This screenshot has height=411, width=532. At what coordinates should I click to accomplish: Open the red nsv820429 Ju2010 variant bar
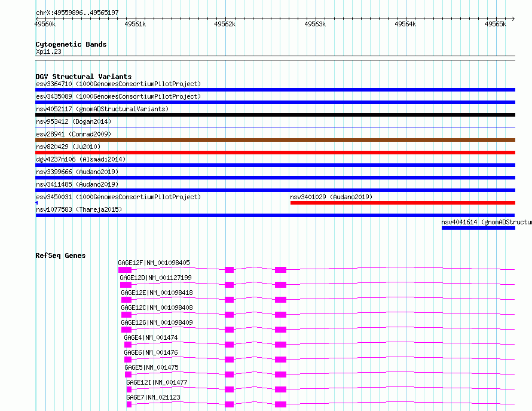coord(275,153)
